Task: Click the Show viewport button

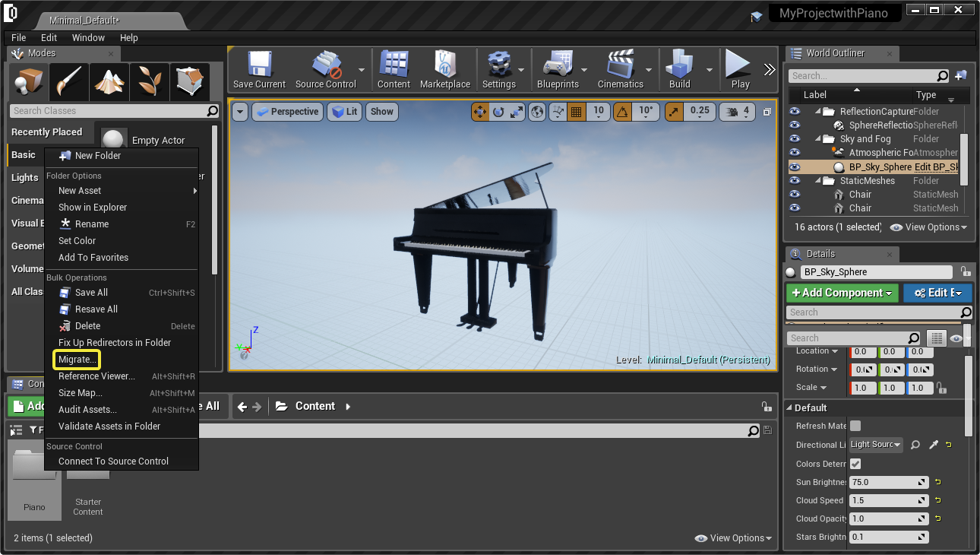Action: 381,112
